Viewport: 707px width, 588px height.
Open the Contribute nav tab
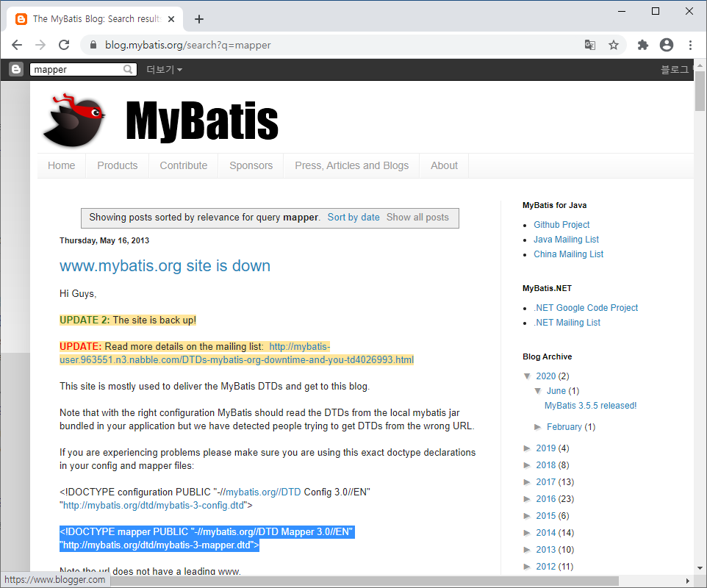[x=184, y=165]
